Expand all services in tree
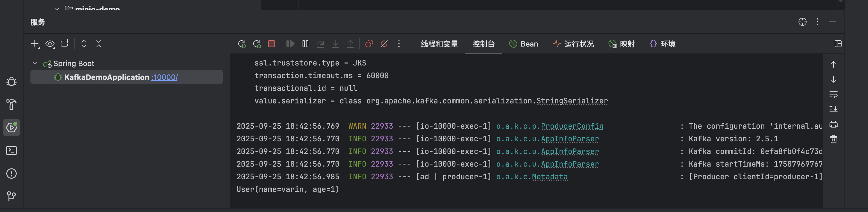Screen dimensions: 868x212 84,44
